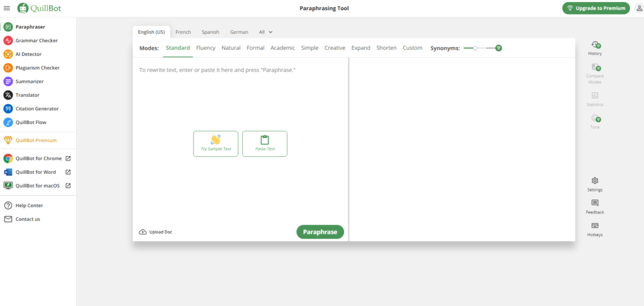
Task: Click the Try Sample Text button
Action: point(216,144)
